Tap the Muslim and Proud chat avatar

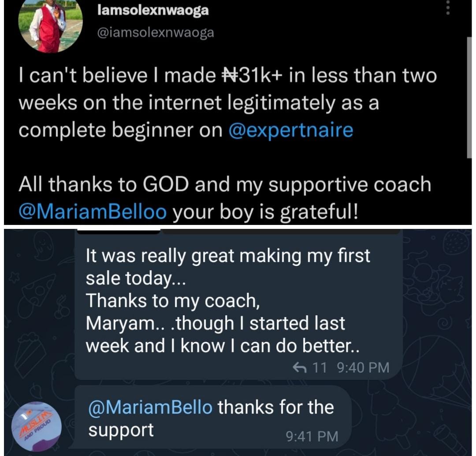point(36,426)
